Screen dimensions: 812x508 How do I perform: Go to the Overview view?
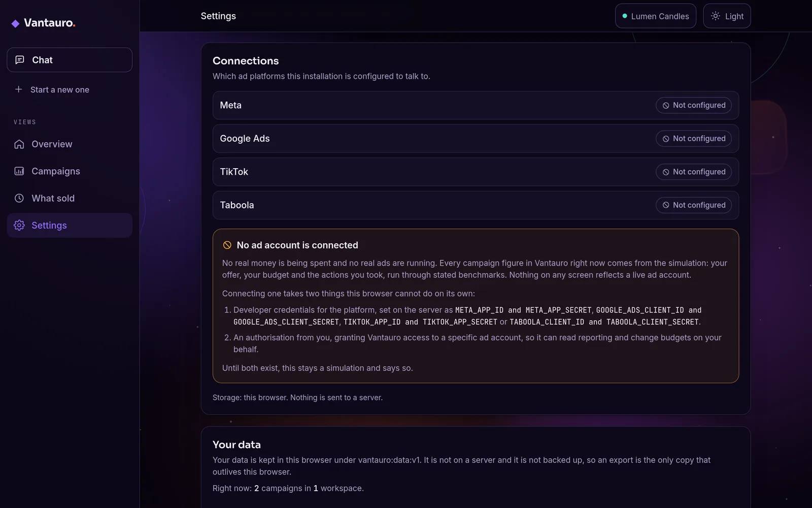pyautogui.click(x=70, y=144)
